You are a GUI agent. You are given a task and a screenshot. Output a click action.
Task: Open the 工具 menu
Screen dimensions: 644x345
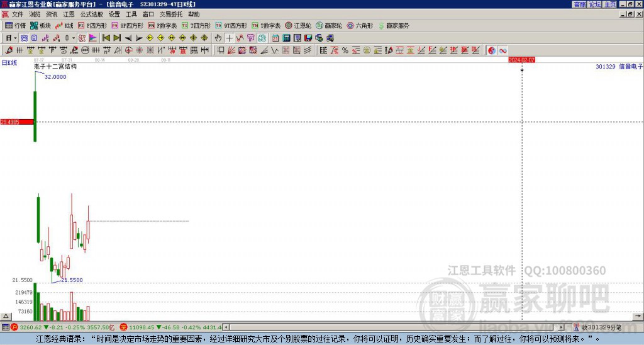point(131,14)
